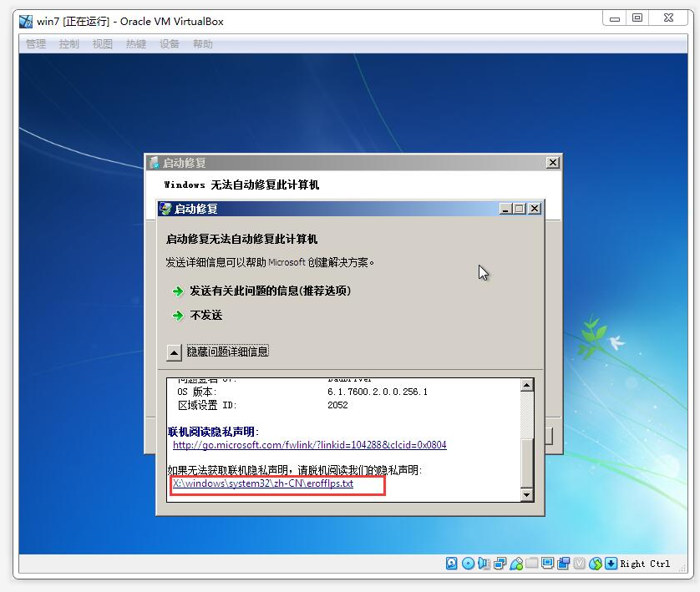
Task: Click the 联机阅读隐私声明 heading
Action: (x=213, y=432)
